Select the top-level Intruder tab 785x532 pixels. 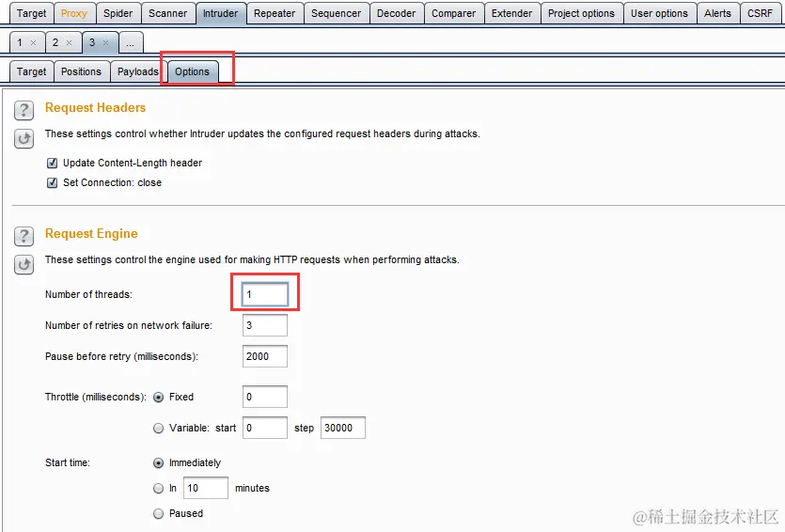point(220,13)
